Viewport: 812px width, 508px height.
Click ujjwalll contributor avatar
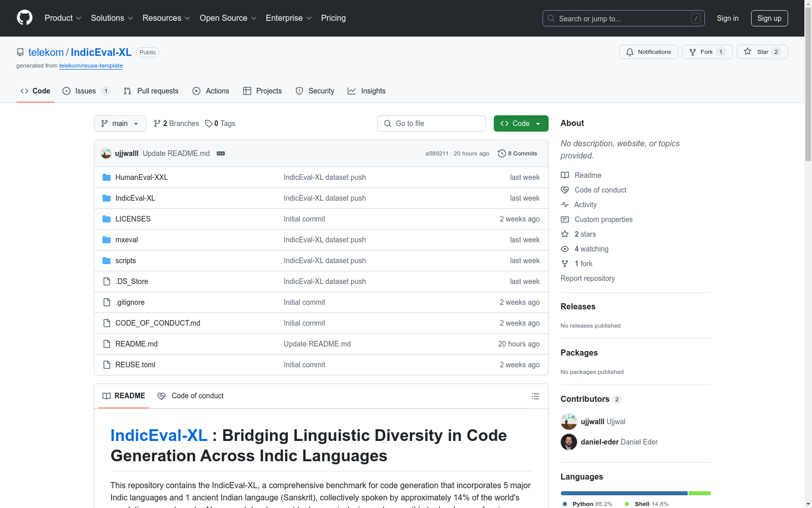point(569,422)
